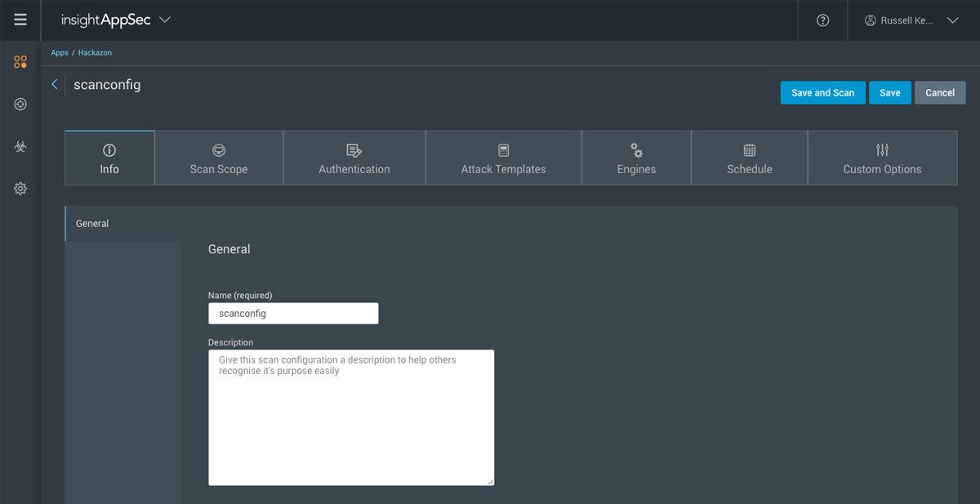Screen dimensions: 980x504
Task: Go back using the arrow beside scanconfig
Action: pyautogui.click(x=55, y=84)
